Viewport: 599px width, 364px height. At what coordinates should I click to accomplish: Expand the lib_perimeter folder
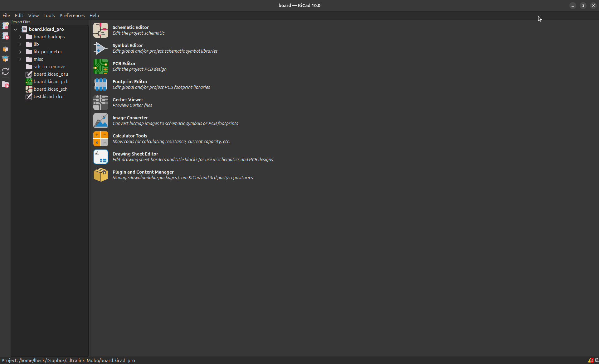(20, 52)
